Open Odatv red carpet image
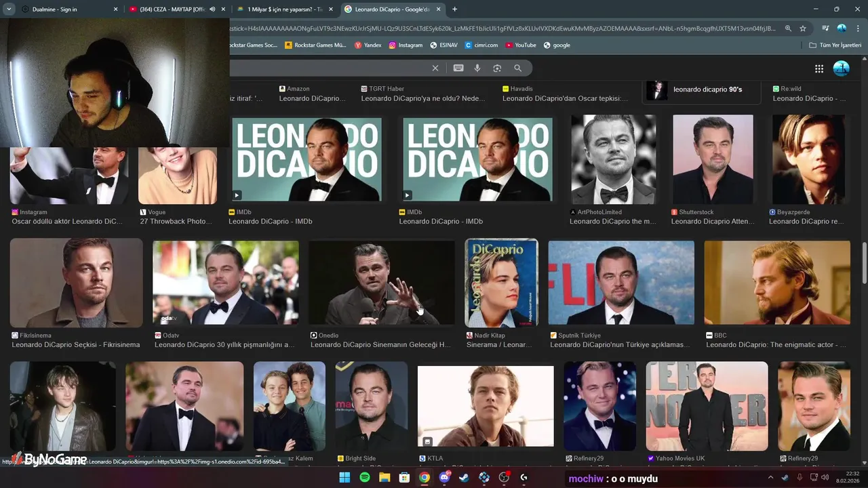868x488 pixels. (226, 283)
